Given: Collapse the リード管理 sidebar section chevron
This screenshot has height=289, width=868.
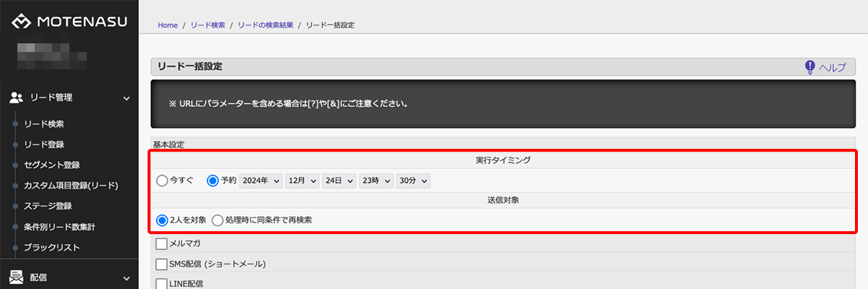Looking at the screenshot, I should [127, 98].
